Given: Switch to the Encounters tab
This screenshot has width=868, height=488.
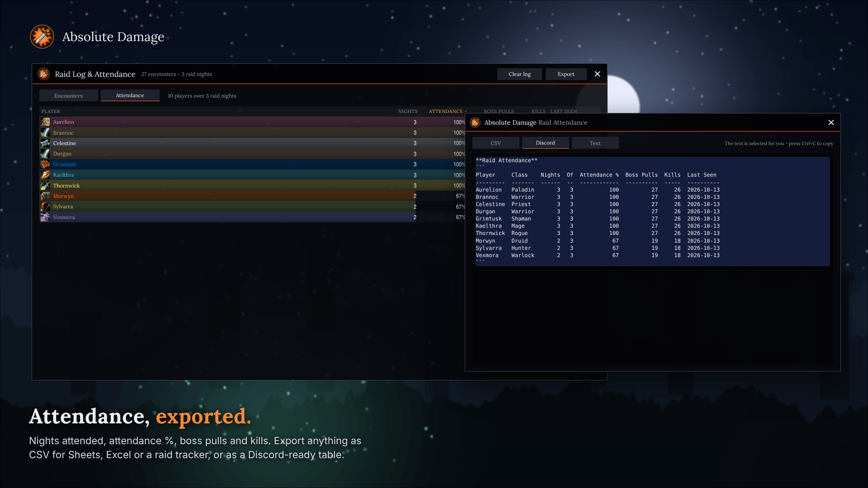Looking at the screenshot, I should pyautogui.click(x=69, y=95).
